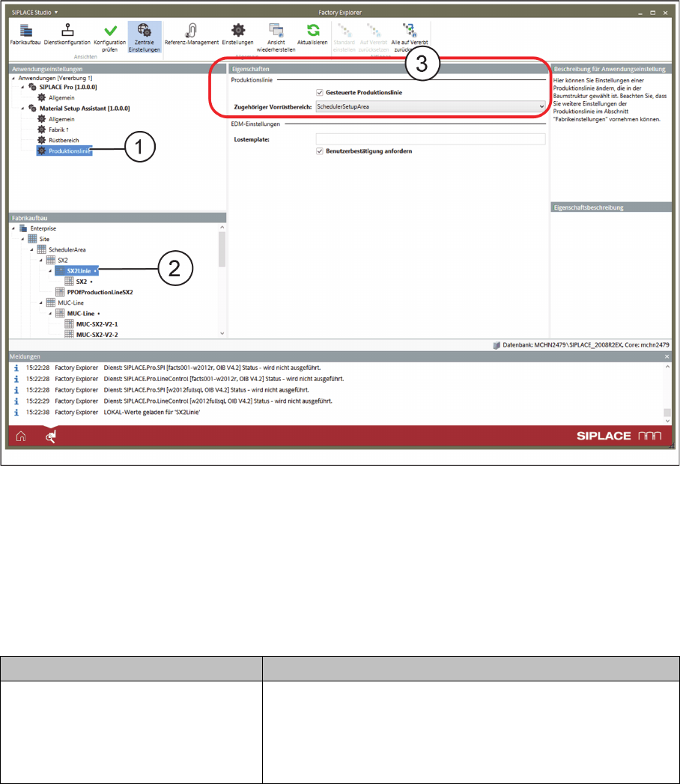Click the database icon in status bar
The image size is (680, 784).
(x=497, y=345)
